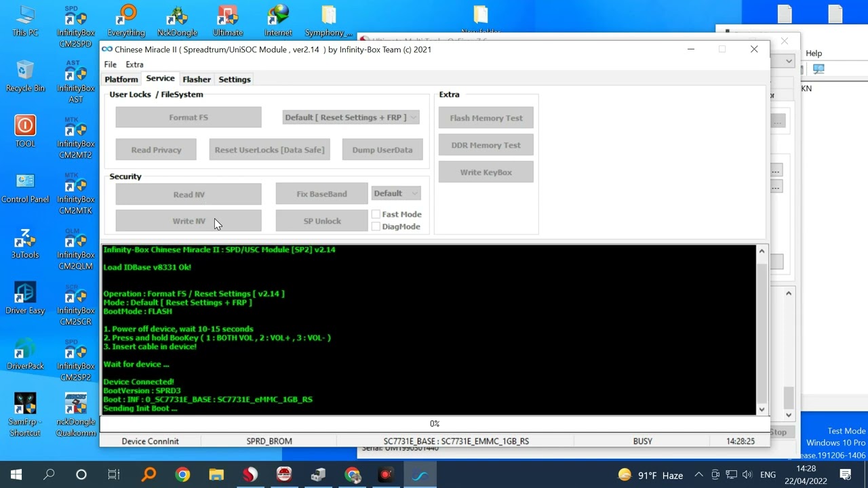Open the Internet desktop shortcut

coord(278,20)
